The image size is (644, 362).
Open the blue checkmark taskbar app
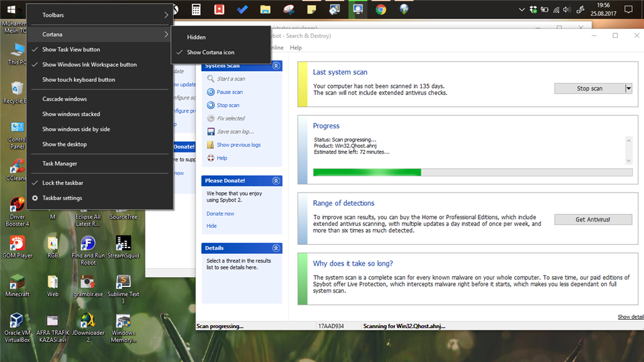(242, 9)
